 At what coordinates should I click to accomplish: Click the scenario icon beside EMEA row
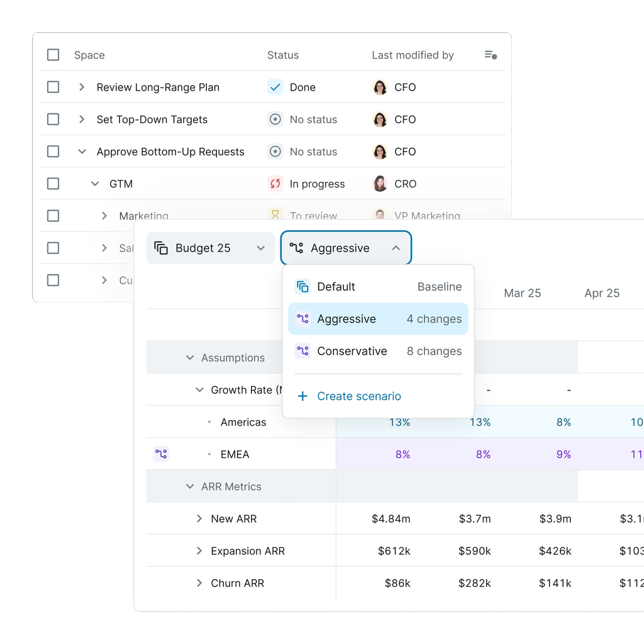pos(161,454)
